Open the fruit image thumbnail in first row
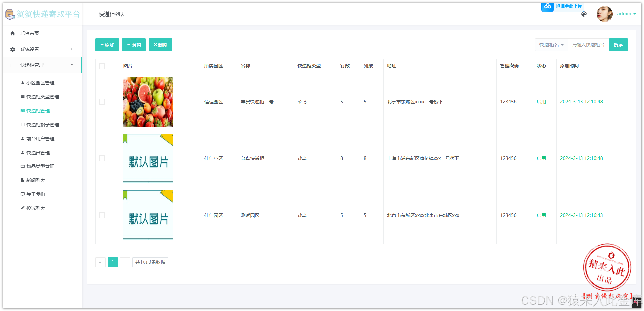This screenshot has height=311, width=644. tap(148, 102)
